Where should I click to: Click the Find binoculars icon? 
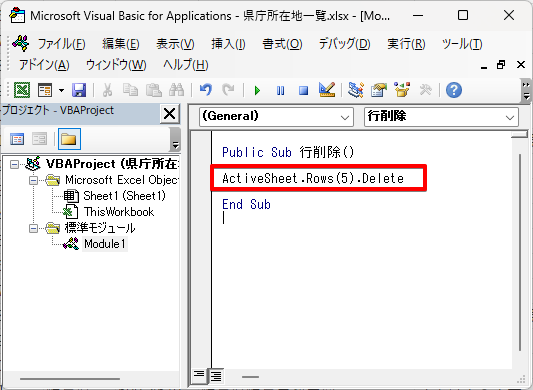pos(177,90)
